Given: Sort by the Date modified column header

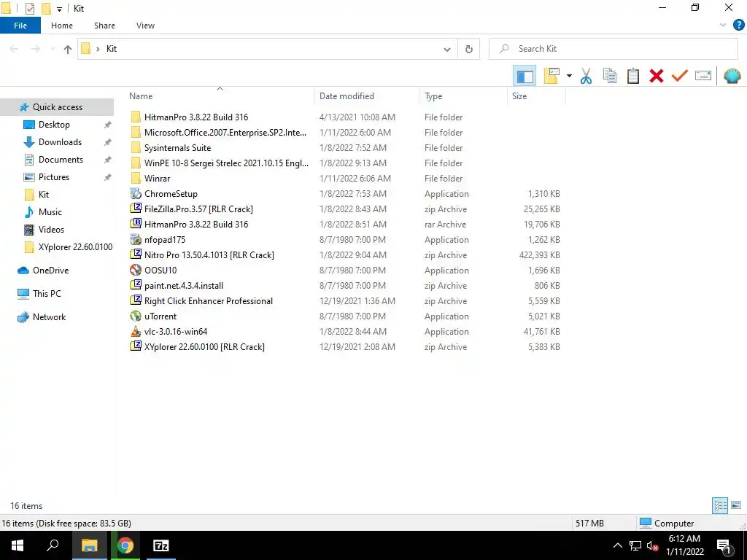Looking at the screenshot, I should click(x=368, y=96).
